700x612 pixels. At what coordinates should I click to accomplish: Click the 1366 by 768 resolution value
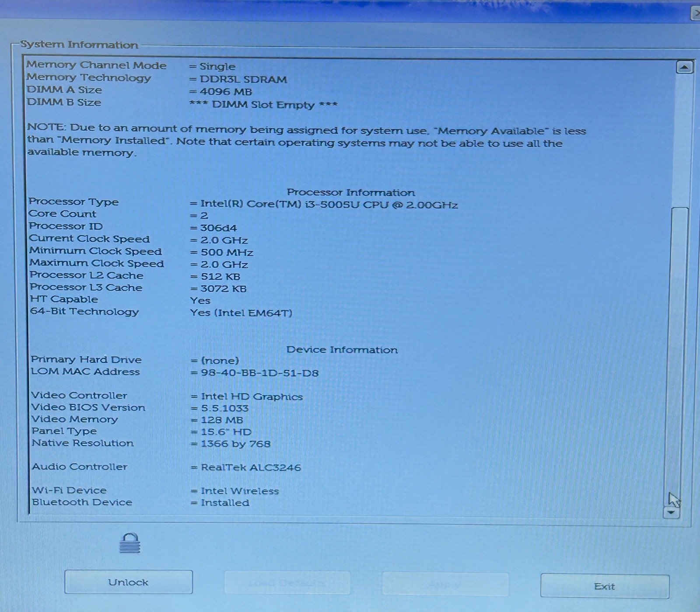235,444
